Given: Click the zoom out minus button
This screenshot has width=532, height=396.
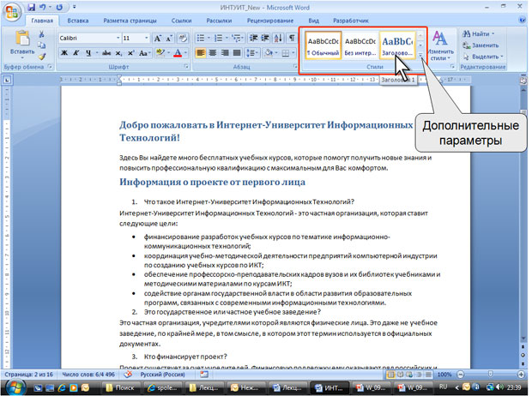Looking at the screenshot, I should tap(461, 375).
